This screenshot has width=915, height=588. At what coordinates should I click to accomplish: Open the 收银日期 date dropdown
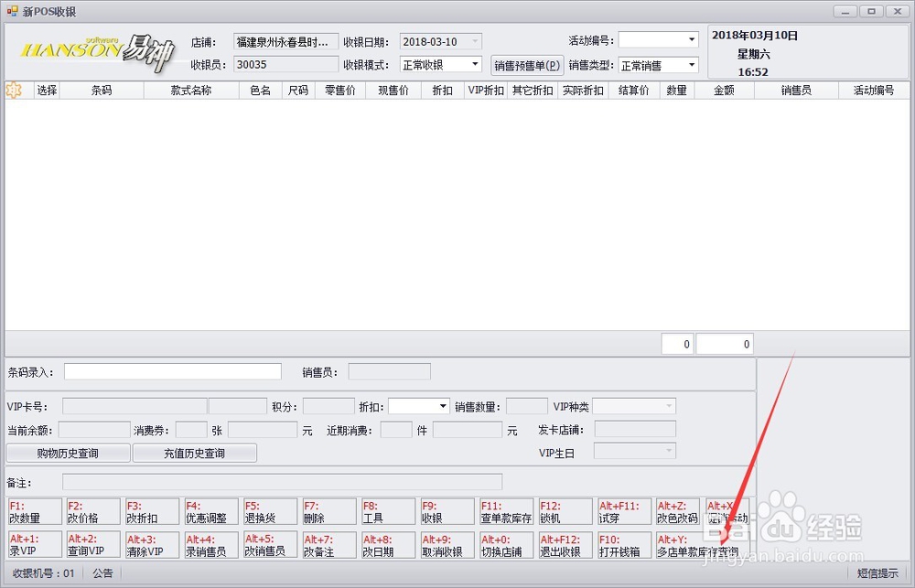coord(474,41)
